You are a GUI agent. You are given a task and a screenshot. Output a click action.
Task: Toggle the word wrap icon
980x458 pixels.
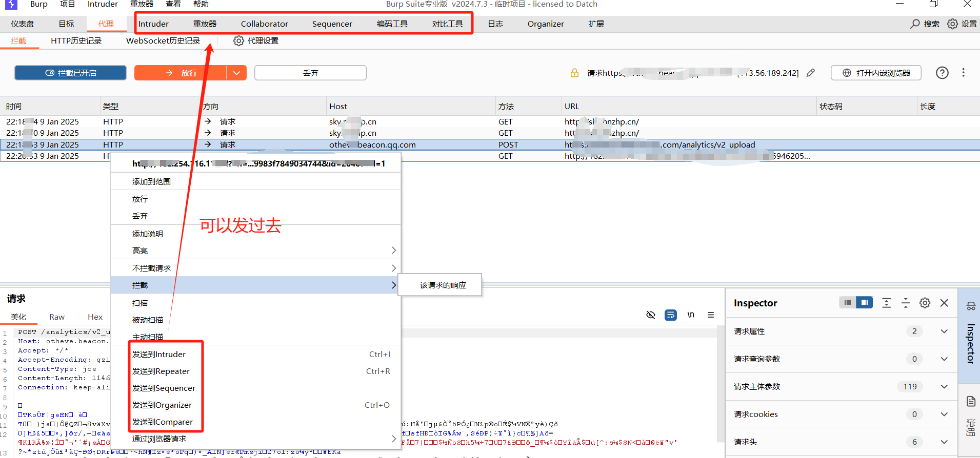pos(671,315)
